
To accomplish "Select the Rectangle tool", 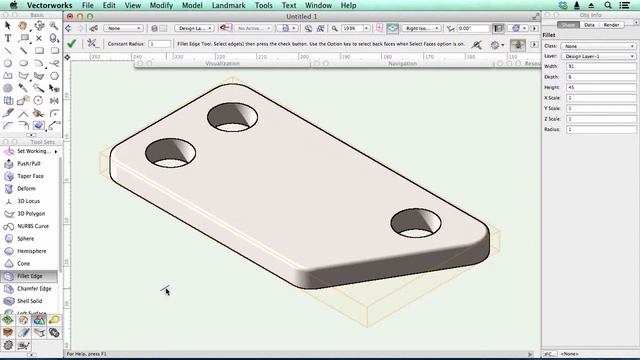I will coord(39,51).
